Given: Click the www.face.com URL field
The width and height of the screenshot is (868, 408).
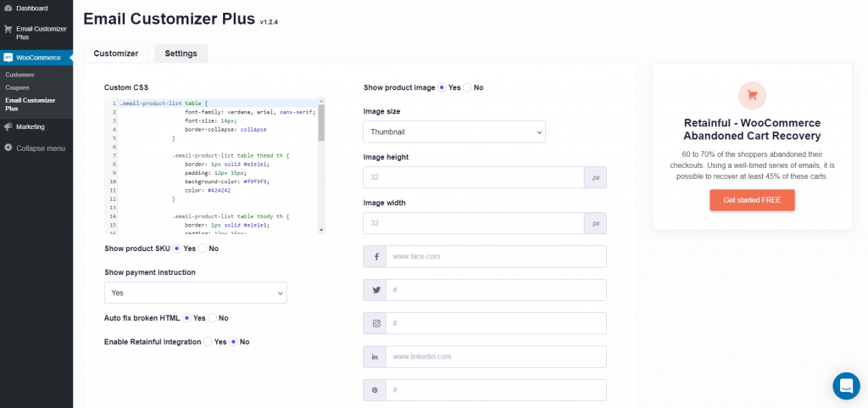Looking at the screenshot, I should tap(496, 257).
